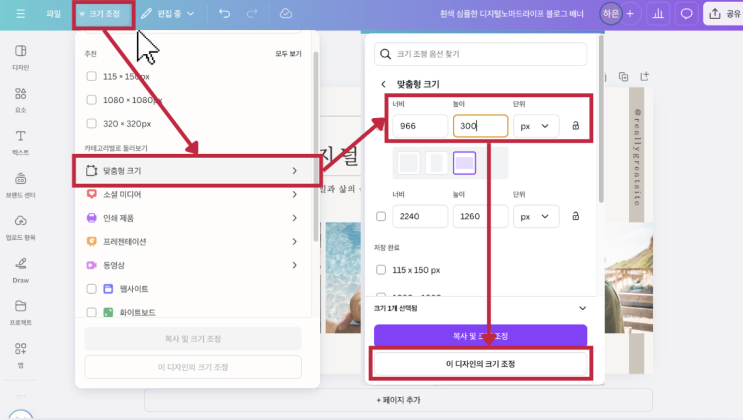The height and width of the screenshot is (420, 743).
Task: Open the 앱 apps panel
Action: coord(20,355)
